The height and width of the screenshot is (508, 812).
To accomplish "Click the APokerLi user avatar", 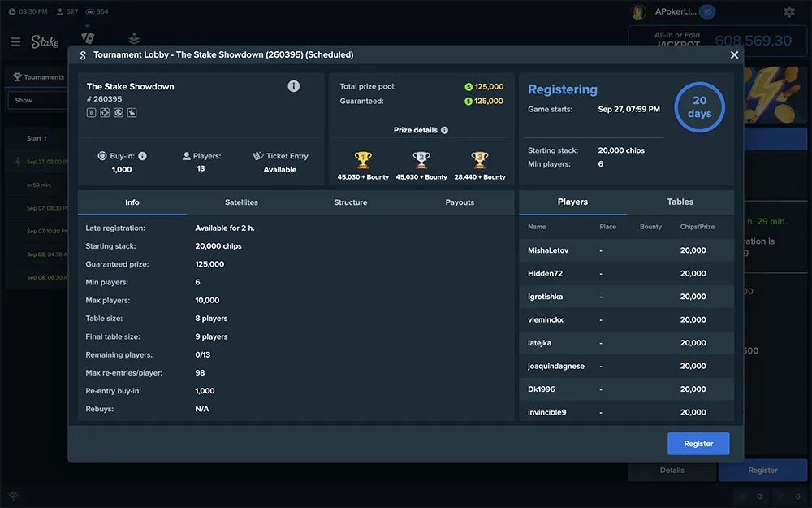I will [x=639, y=11].
